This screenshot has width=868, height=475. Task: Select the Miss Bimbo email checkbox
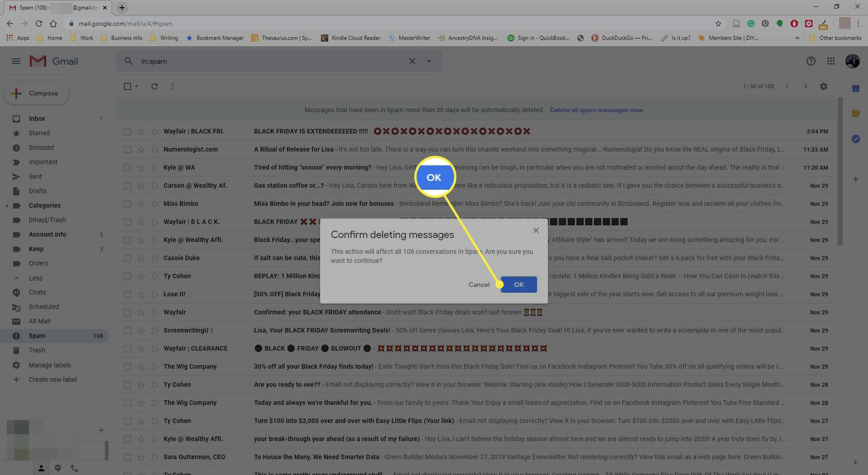coord(127,204)
